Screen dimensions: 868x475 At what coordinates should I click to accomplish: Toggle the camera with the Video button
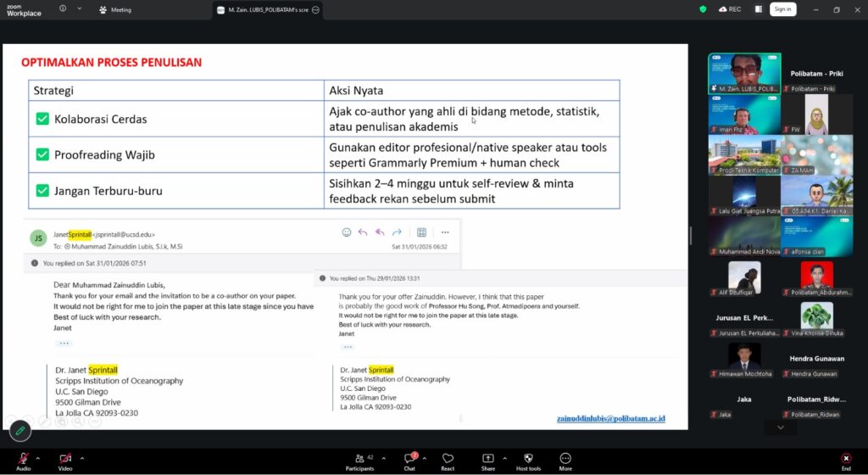[65, 459]
